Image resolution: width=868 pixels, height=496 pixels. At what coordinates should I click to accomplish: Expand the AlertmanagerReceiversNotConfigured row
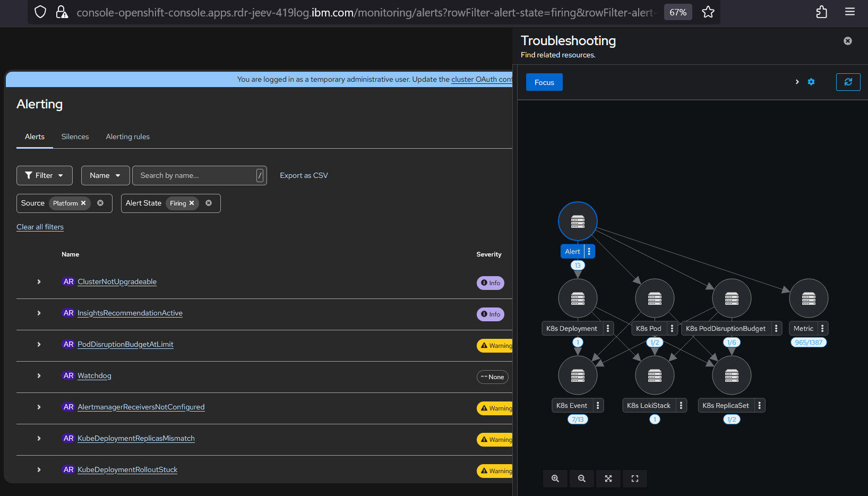coord(39,407)
